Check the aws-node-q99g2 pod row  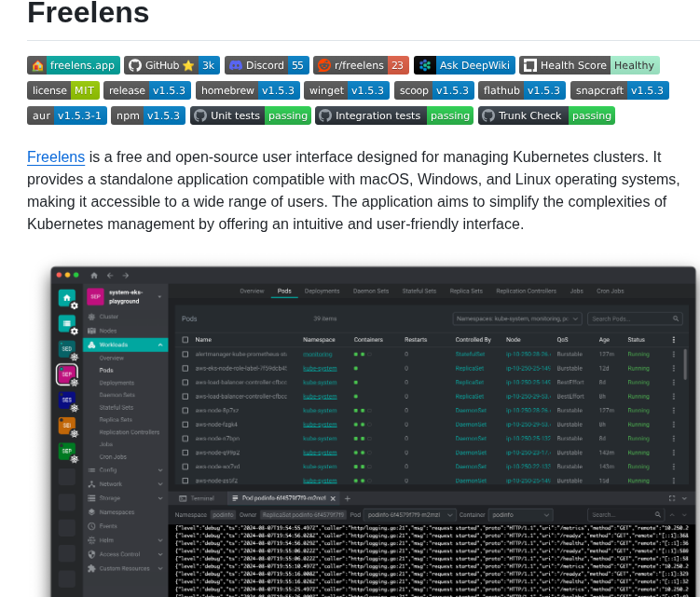185,453
